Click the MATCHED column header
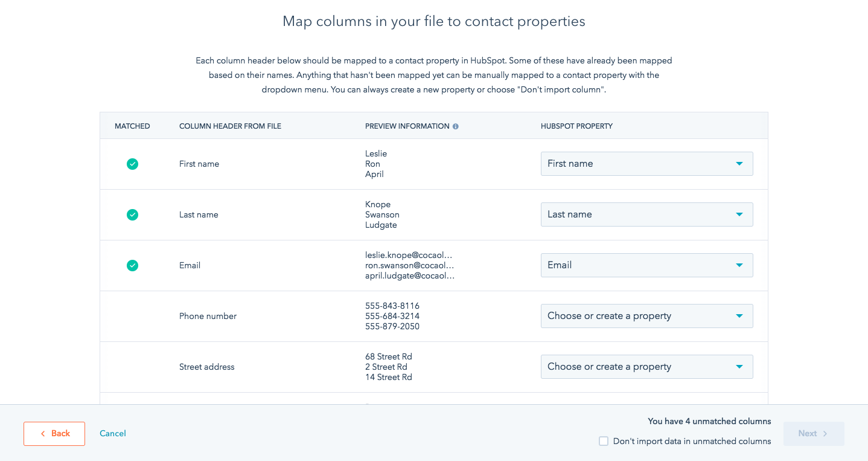The width and height of the screenshot is (868, 461). click(x=132, y=126)
